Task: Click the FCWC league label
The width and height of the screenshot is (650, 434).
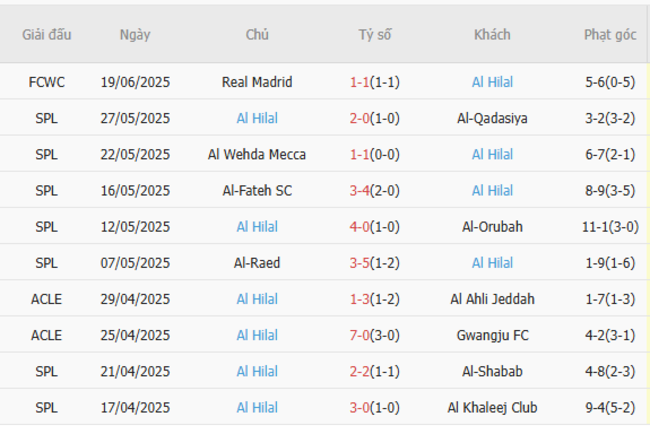Action: coord(47,82)
